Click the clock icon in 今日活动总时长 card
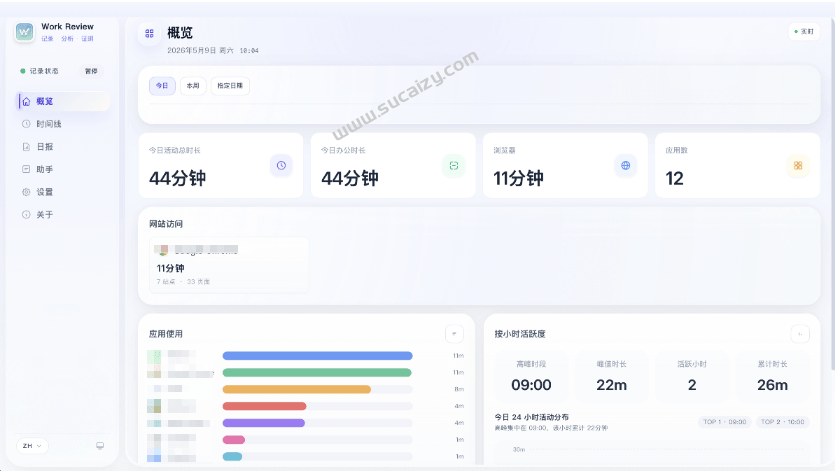The height and width of the screenshot is (471, 835). (281, 166)
